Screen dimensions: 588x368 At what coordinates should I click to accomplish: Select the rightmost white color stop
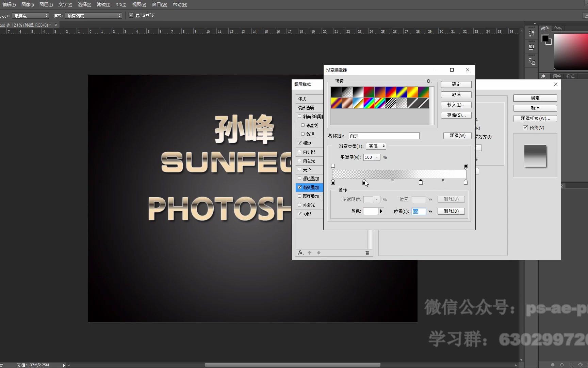click(465, 182)
